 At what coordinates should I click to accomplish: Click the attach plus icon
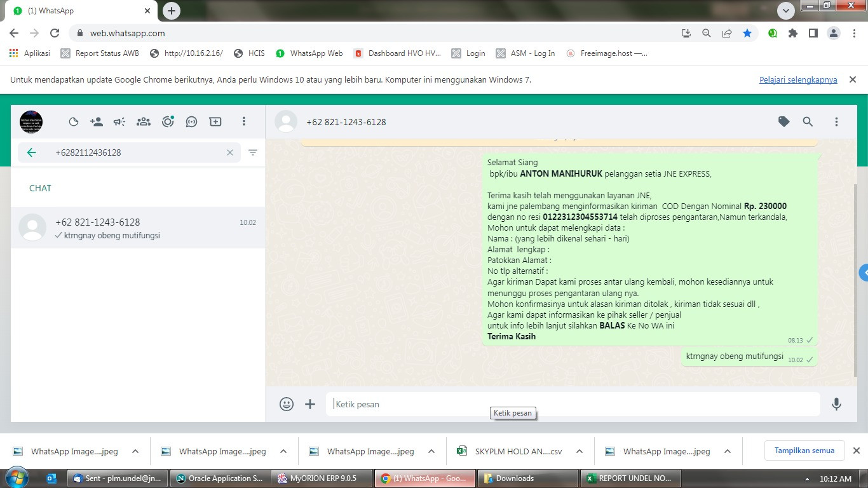[x=310, y=404]
